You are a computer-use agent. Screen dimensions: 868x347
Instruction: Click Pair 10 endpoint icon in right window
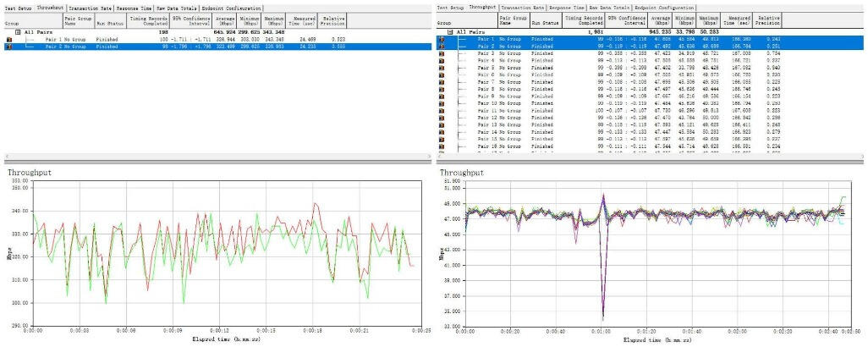[x=442, y=103]
